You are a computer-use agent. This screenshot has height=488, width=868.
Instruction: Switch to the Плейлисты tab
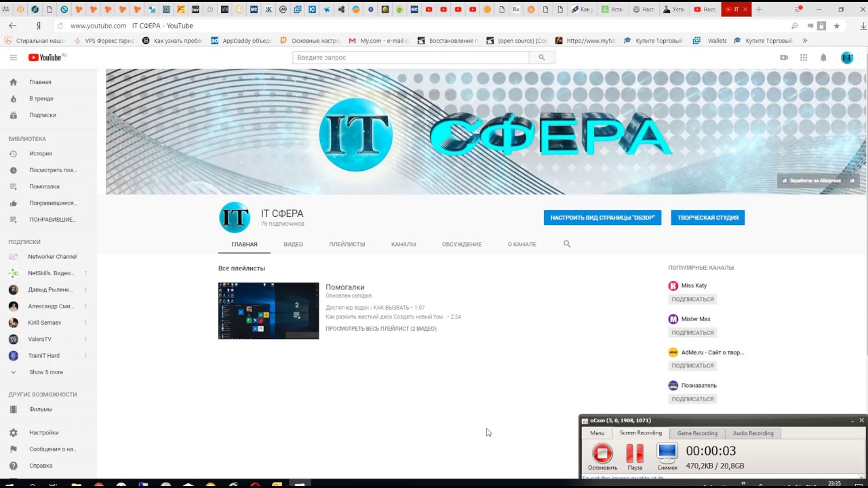347,244
